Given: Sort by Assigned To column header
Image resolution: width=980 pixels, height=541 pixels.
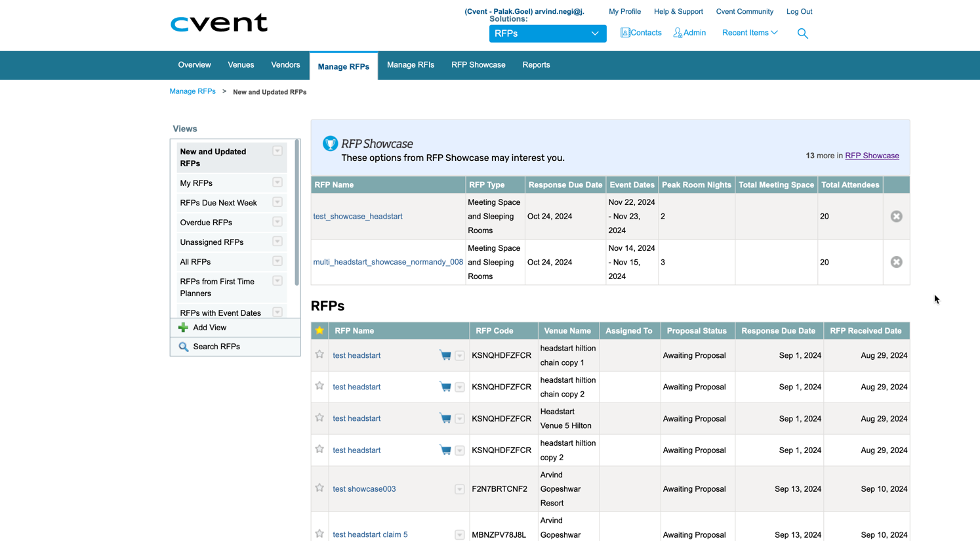Looking at the screenshot, I should (629, 331).
